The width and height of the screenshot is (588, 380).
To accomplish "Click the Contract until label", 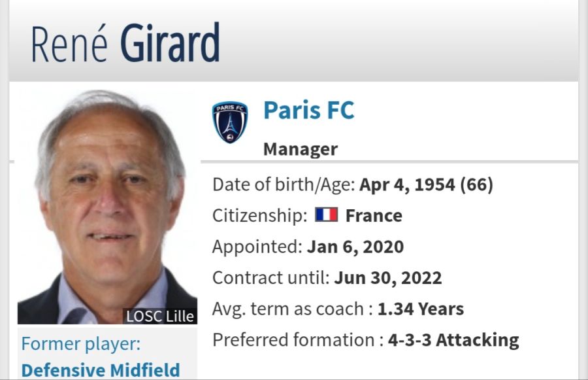I will (270, 278).
